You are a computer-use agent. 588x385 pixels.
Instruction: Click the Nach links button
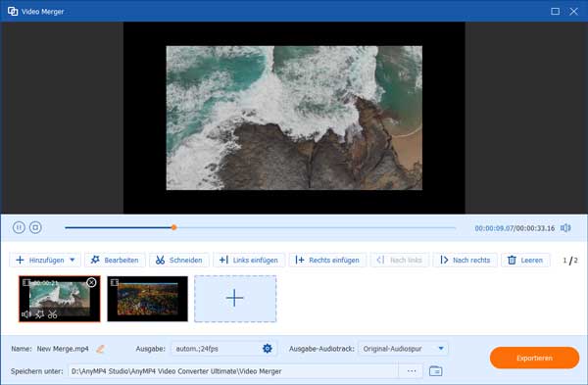(400, 260)
